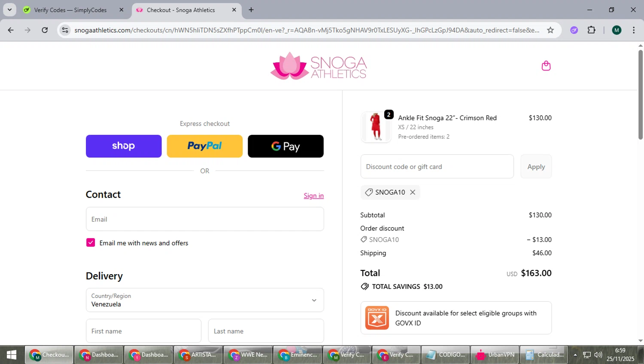Open the Windows Start menu
644x364 pixels.
(12, 355)
